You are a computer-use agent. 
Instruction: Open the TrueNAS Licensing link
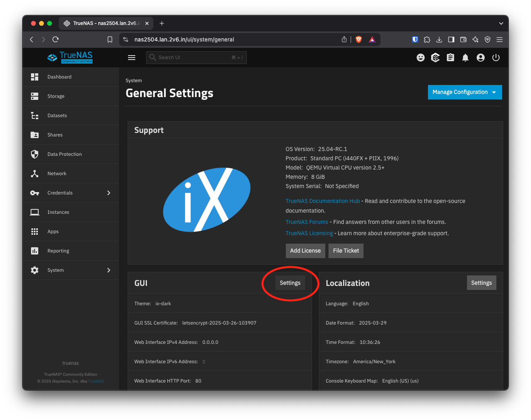pyautogui.click(x=309, y=233)
